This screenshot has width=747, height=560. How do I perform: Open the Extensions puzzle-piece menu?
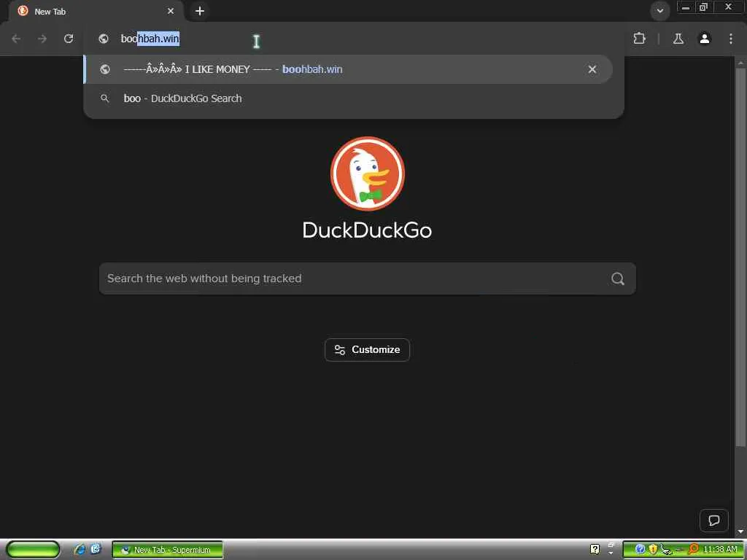coord(639,39)
